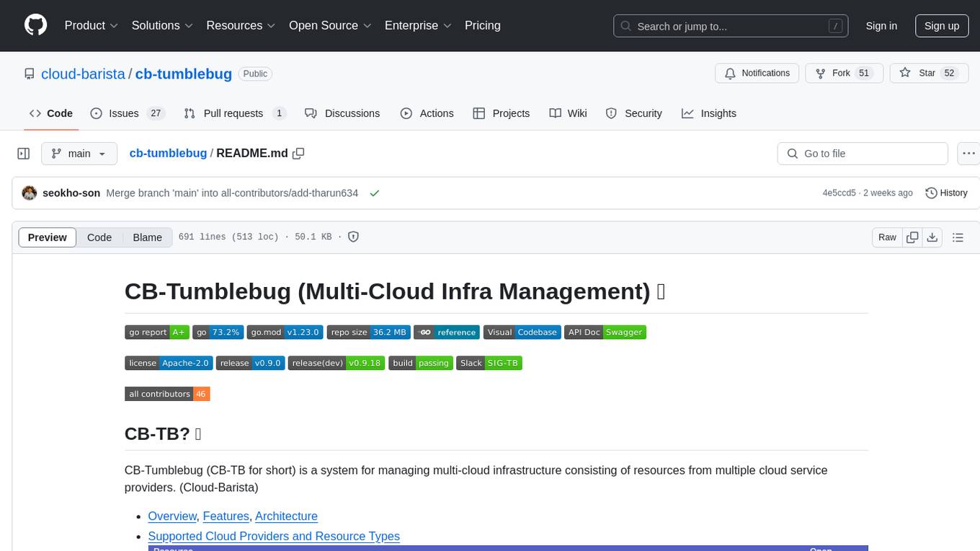The width and height of the screenshot is (980, 551).
Task: Open the cb-tumblebug repository link
Action: coord(184,74)
